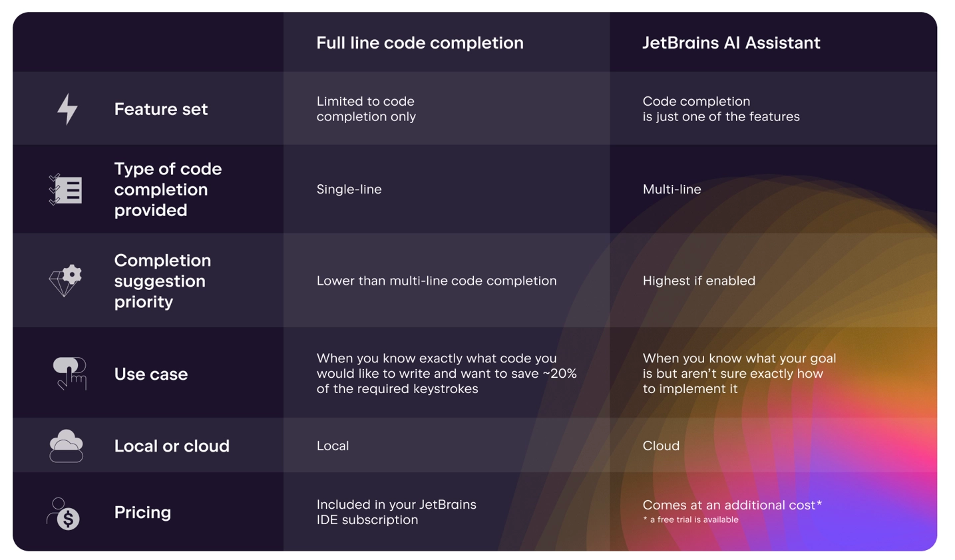Image resolution: width=955 pixels, height=560 pixels.
Task: Click the Completion suggestion priority label
Action: (162, 281)
